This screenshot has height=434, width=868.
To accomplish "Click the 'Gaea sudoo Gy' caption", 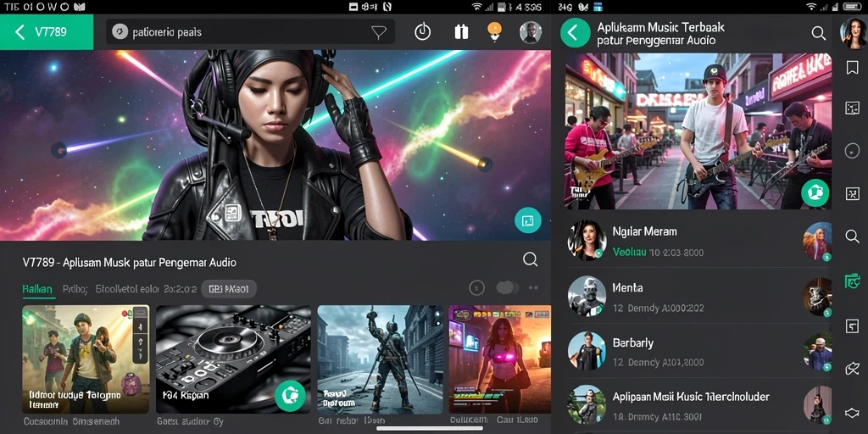I will pyautogui.click(x=190, y=422).
